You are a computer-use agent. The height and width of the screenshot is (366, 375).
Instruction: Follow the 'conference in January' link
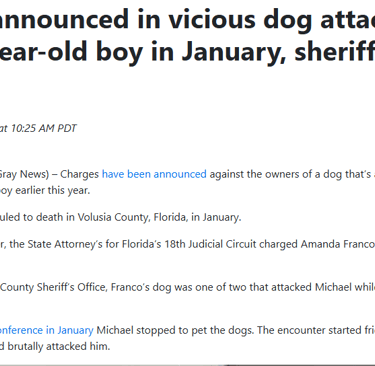click(47, 330)
